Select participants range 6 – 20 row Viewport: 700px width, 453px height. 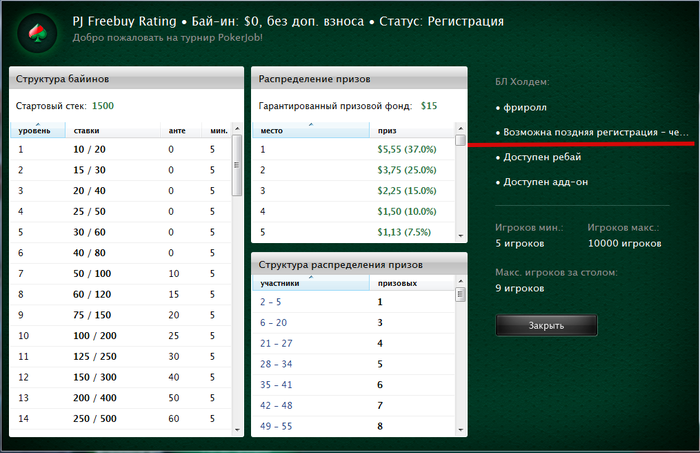354,323
